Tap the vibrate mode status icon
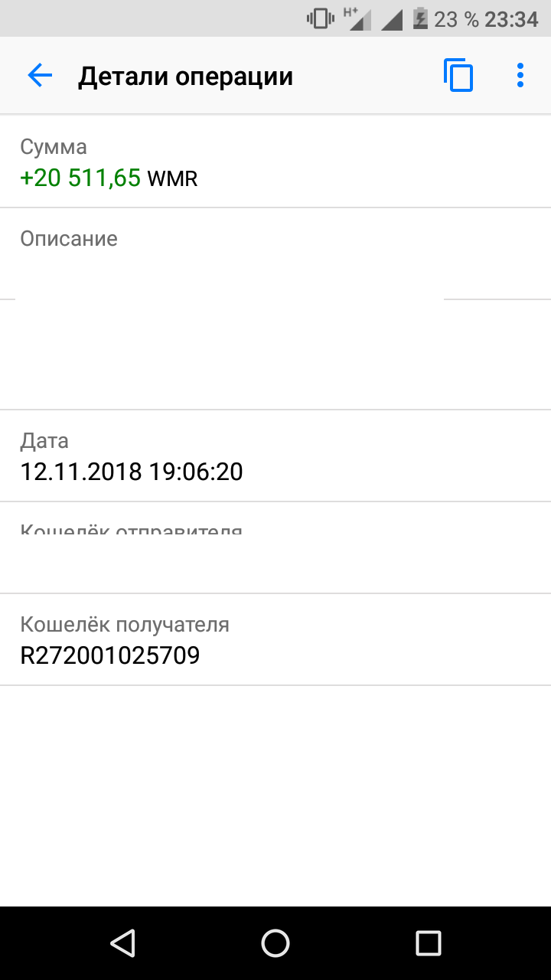Image resolution: width=551 pixels, height=980 pixels. click(320, 18)
